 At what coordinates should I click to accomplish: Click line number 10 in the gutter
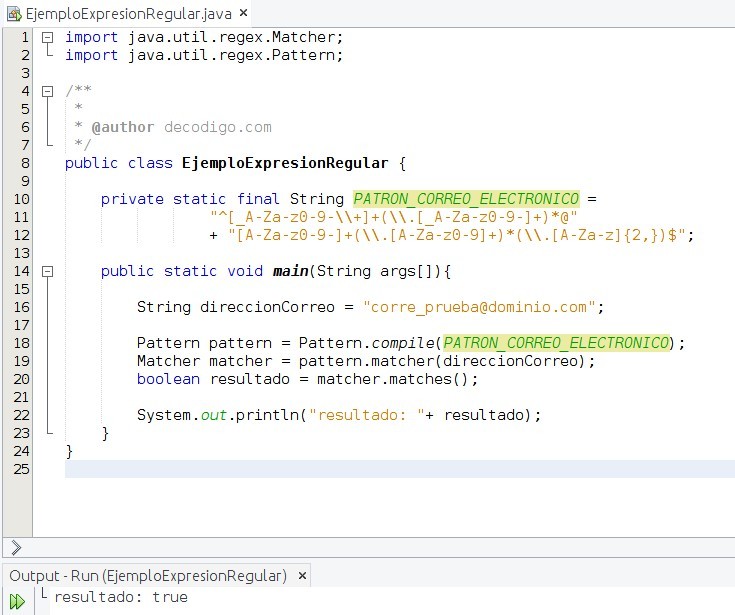pos(22,199)
